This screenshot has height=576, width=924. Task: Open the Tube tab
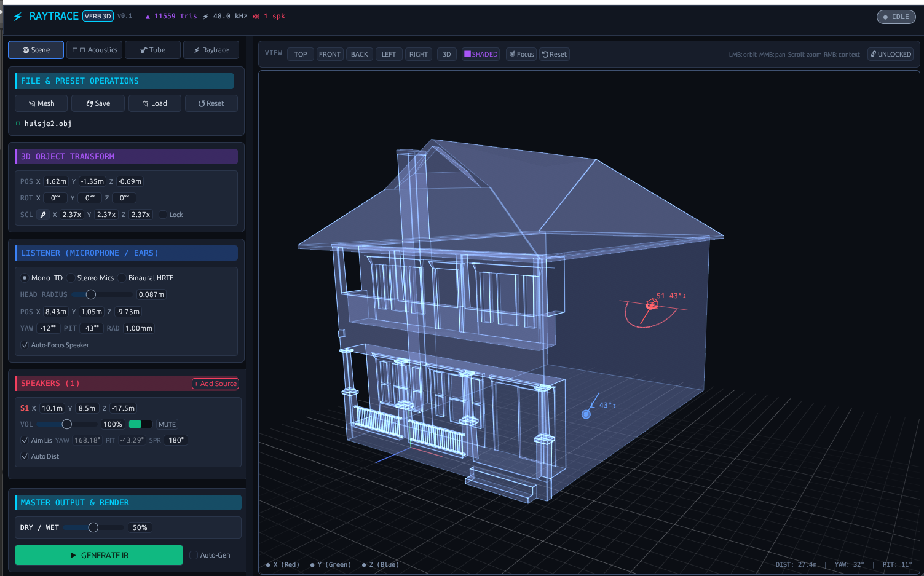152,50
